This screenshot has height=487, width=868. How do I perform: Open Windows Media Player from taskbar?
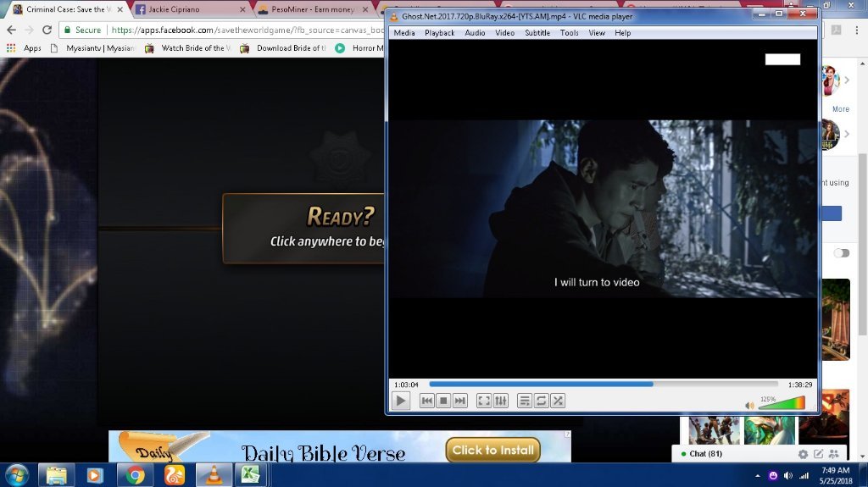[x=95, y=475]
